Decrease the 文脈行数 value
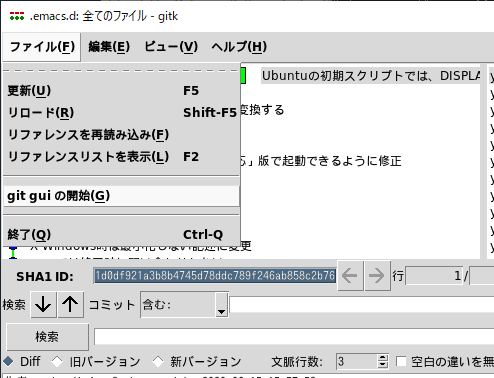This screenshot has height=378, width=494. coord(383,365)
